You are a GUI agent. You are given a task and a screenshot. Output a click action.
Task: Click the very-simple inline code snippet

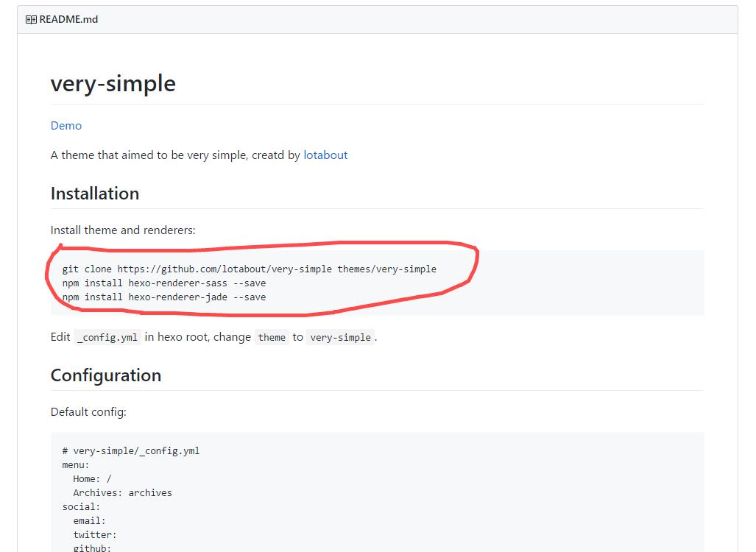coord(340,337)
